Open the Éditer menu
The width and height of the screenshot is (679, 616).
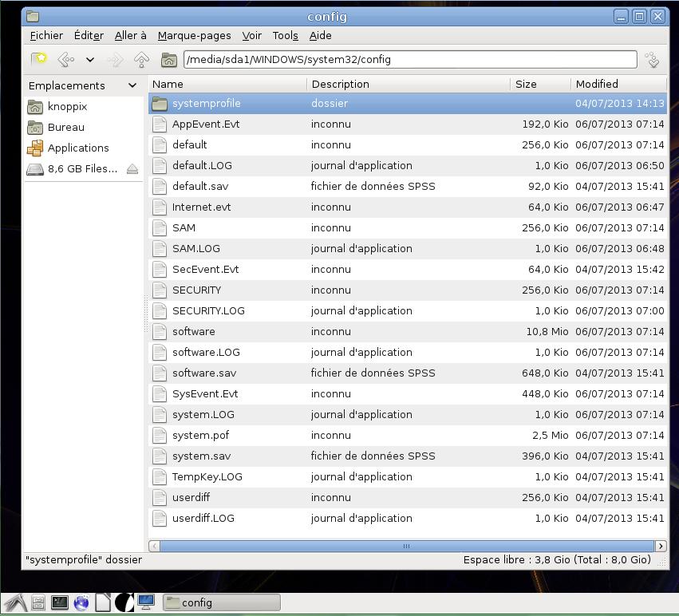(89, 36)
